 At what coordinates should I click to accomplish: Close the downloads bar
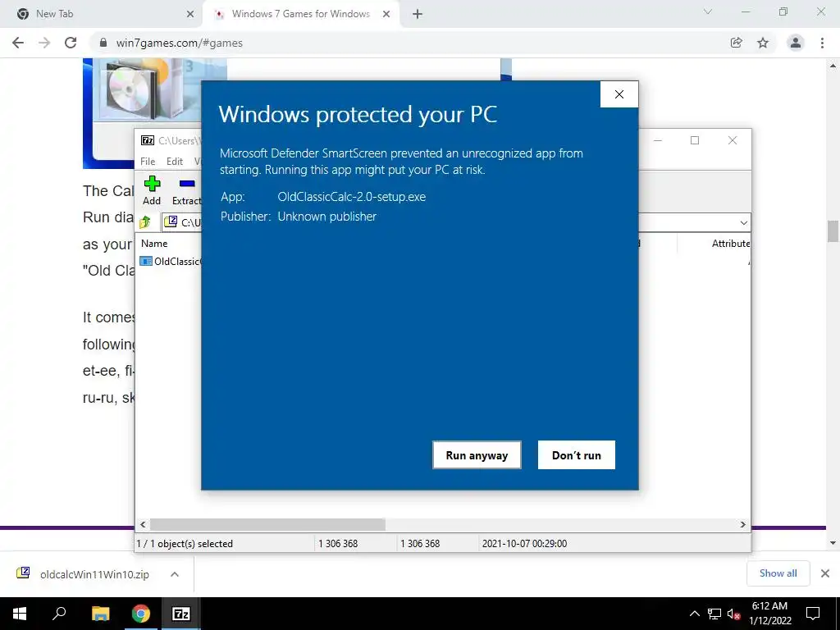(825, 573)
